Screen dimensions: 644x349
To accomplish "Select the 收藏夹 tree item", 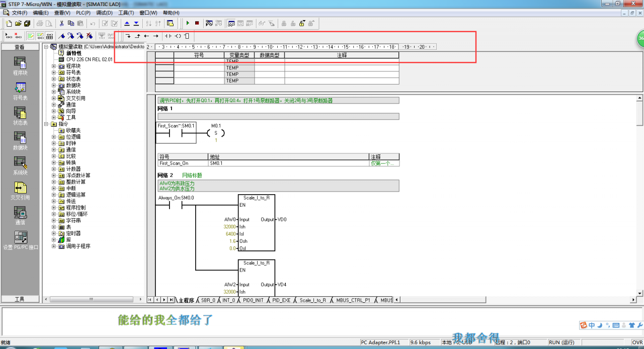I will 73,130.
